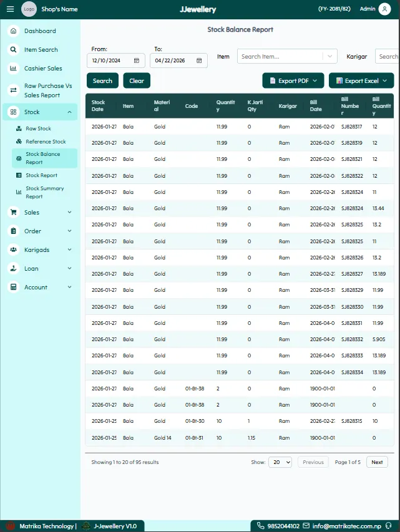The height and width of the screenshot is (532, 400).
Task: Click bill number SJ828332 cell
Action: tap(352, 339)
